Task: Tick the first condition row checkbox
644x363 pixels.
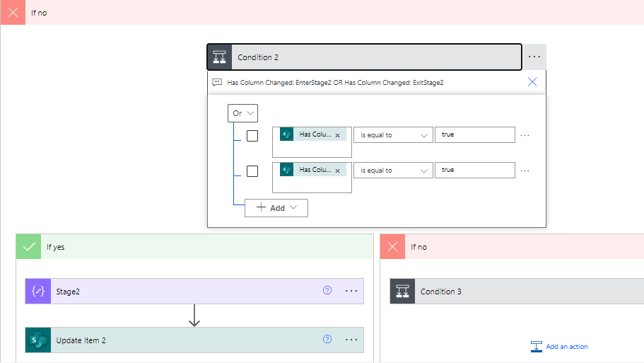Action: [252, 136]
